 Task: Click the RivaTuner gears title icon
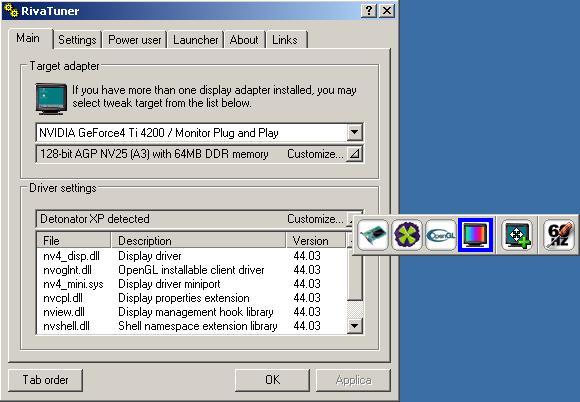(x=11, y=10)
